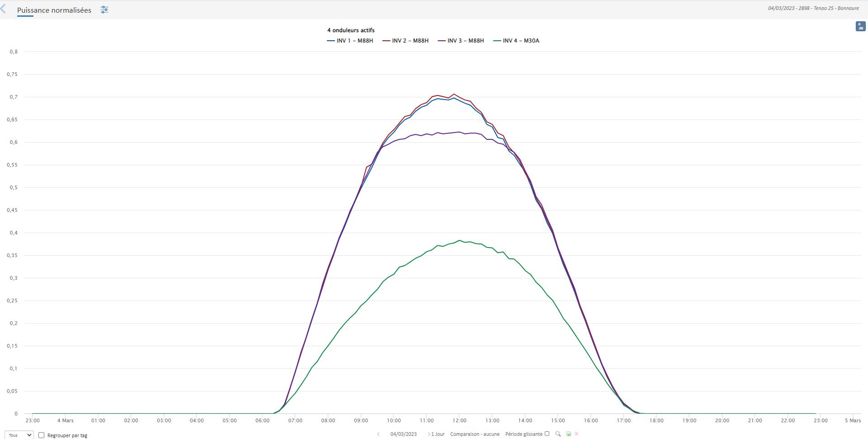Screen dimensions: 868x439
Task: Click the magnifier search icon
Action: tap(558, 434)
